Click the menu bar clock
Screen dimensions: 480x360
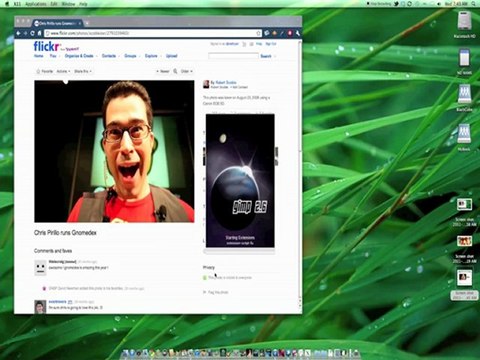click(x=456, y=4)
